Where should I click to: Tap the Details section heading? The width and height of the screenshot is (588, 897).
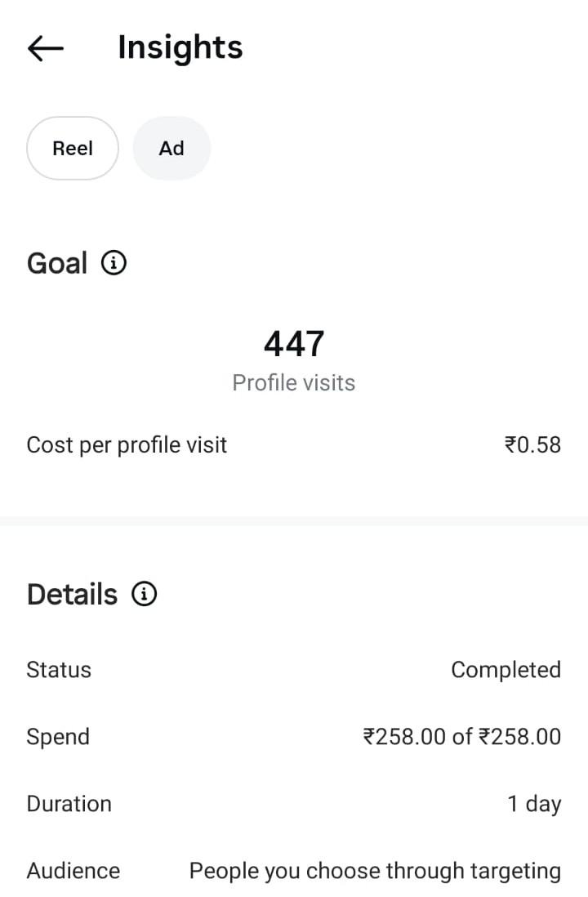[73, 595]
